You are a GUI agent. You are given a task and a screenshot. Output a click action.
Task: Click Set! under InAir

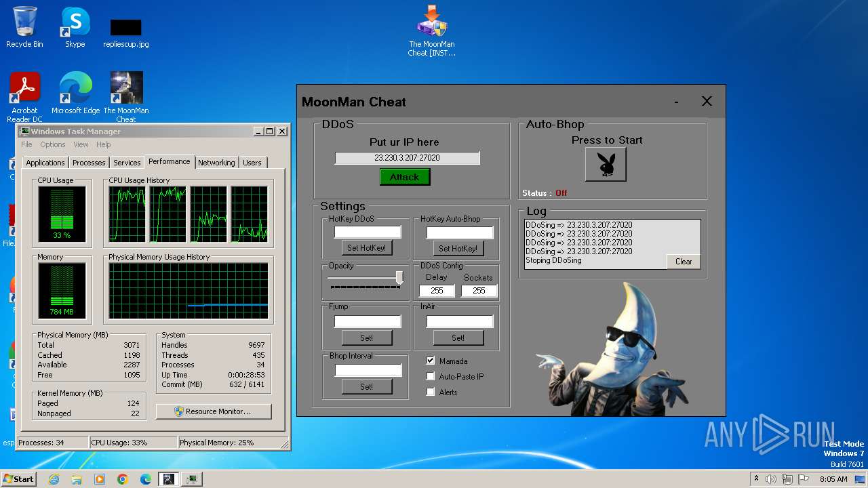(x=458, y=338)
